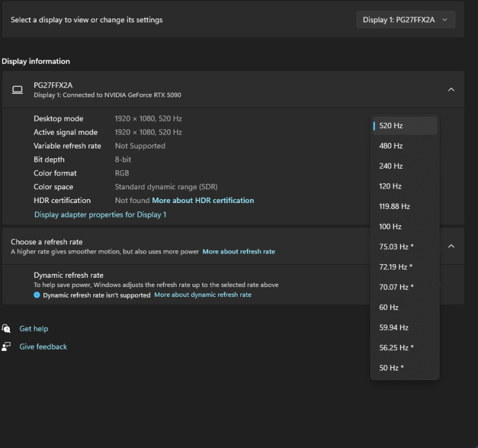
Task: Click the Get help headset icon
Action: click(6, 328)
